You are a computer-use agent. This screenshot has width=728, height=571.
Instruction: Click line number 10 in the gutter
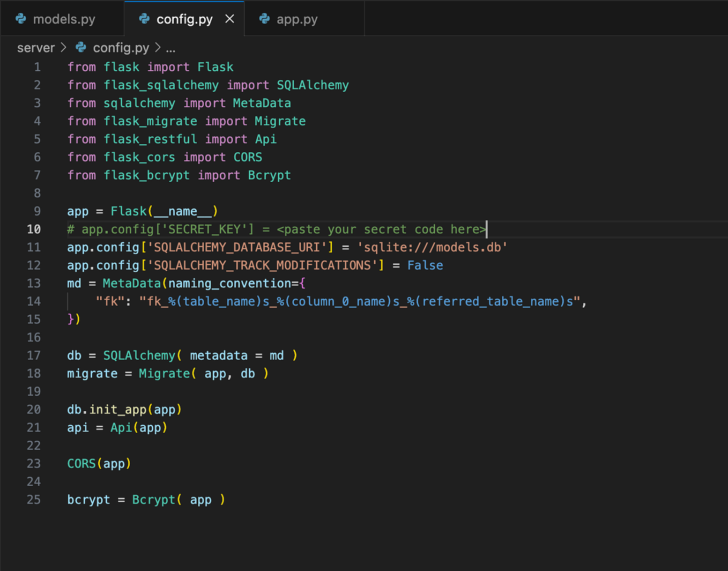34,229
